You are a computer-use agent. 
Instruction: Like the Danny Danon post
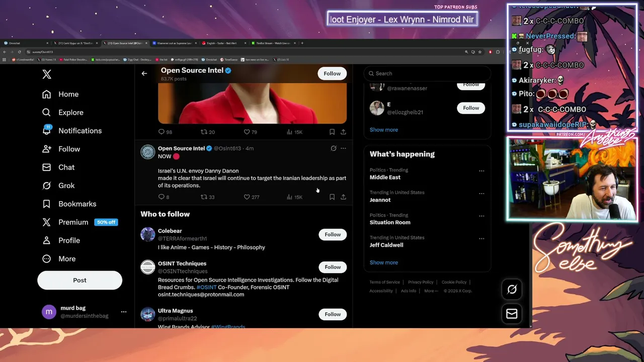(x=247, y=197)
